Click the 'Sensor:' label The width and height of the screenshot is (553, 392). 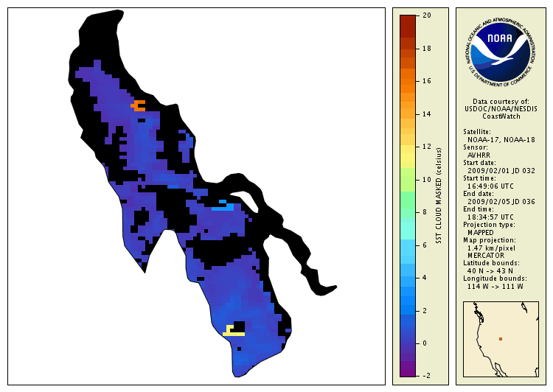[476, 147]
